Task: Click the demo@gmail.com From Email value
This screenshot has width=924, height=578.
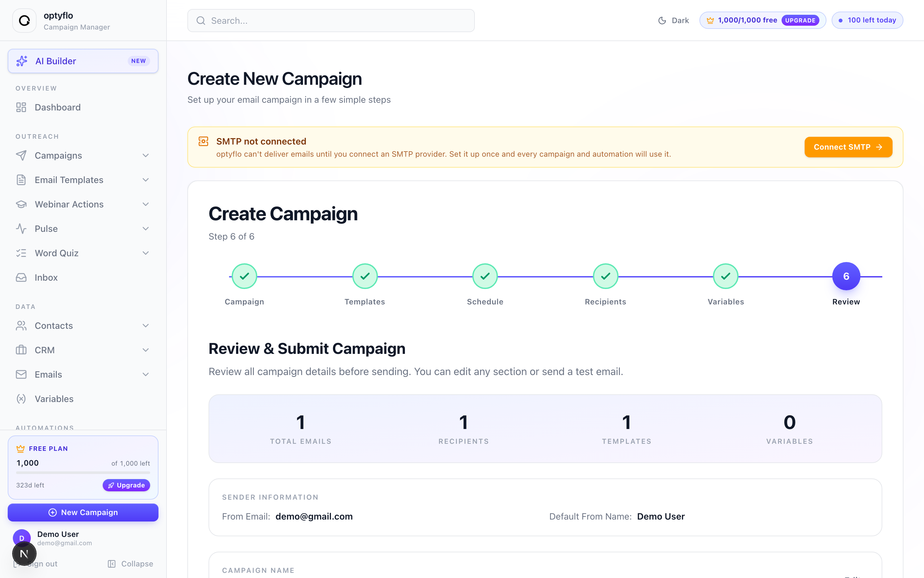Action: (x=314, y=516)
